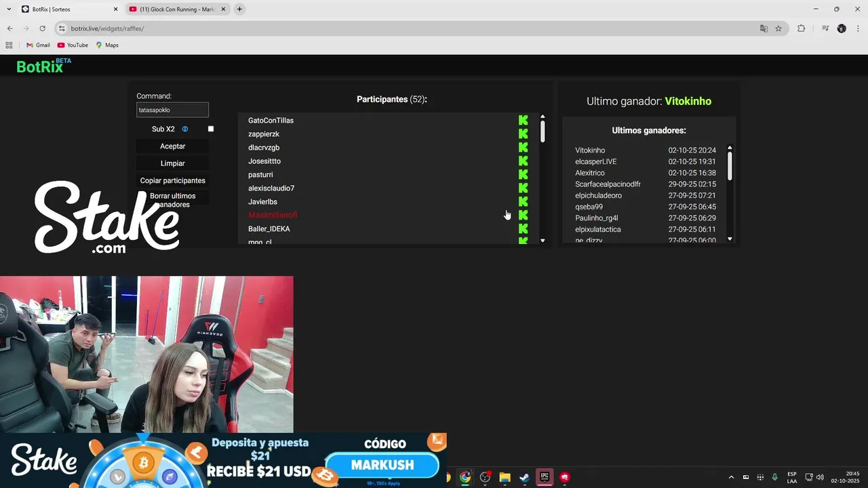
Task: Click the Sub X2 info icon
Action: tap(184, 129)
